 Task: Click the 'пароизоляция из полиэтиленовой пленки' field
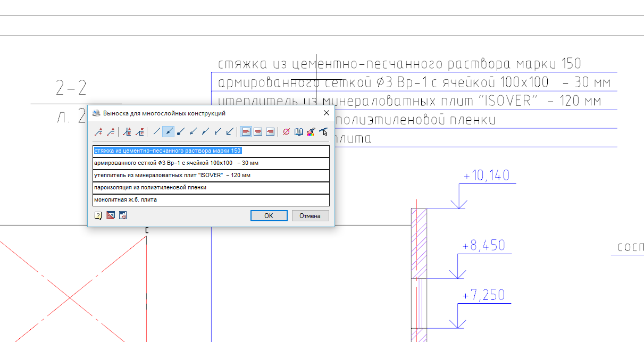click(211, 188)
